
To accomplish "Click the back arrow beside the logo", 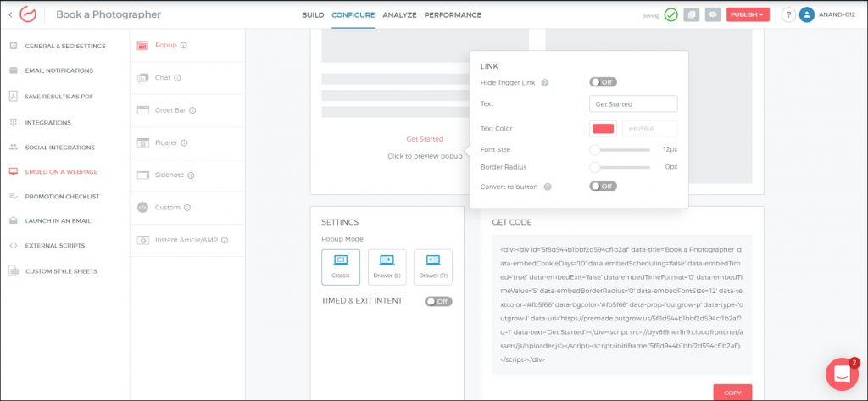I will 9,14.
